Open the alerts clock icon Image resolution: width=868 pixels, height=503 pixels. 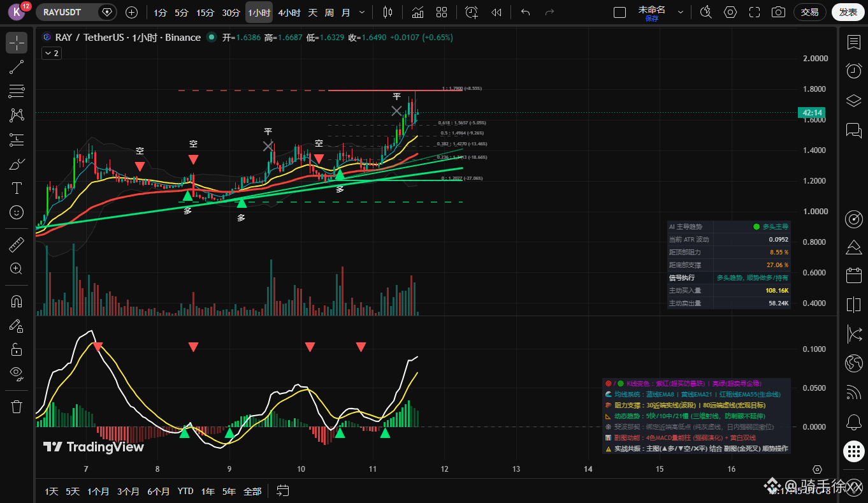pos(854,71)
